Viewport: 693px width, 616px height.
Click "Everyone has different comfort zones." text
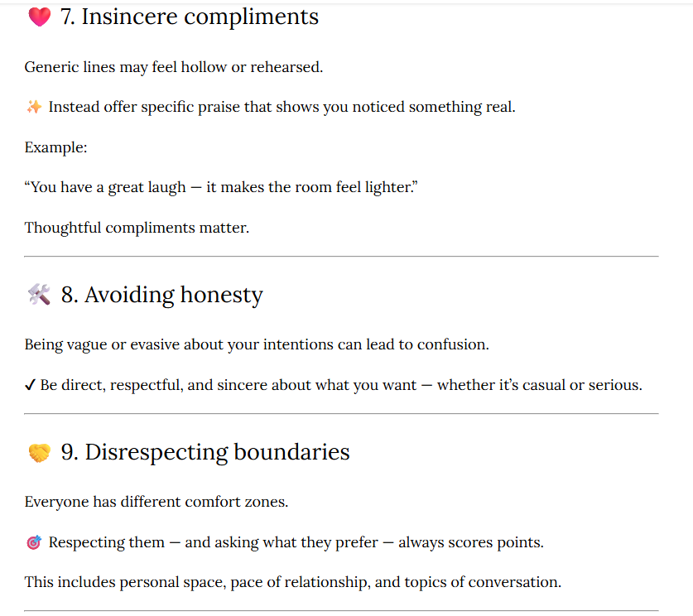pyautogui.click(x=156, y=502)
